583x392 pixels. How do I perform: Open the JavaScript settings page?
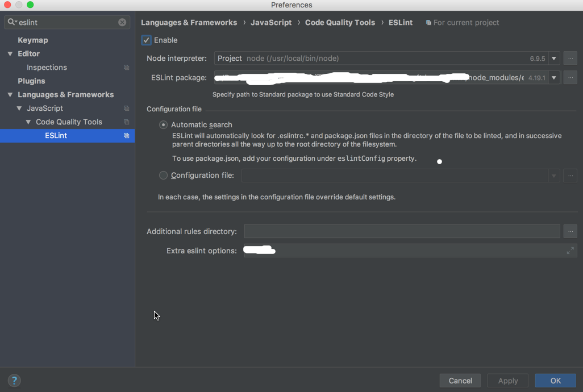pyautogui.click(x=45, y=108)
